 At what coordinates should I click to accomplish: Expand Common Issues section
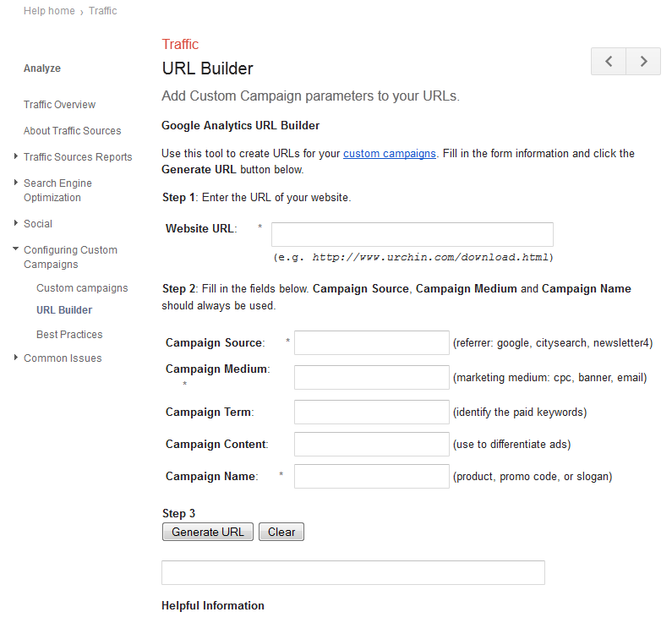pyautogui.click(x=16, y=358)
